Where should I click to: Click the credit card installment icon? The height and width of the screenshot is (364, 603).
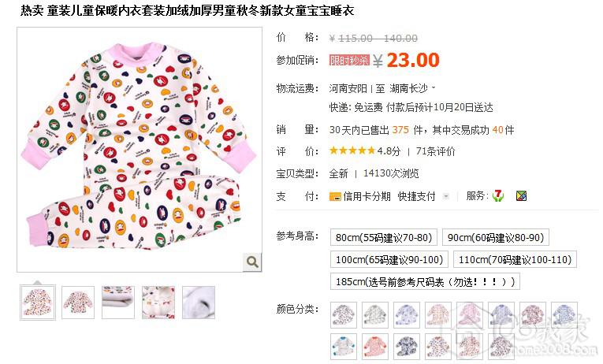(335, 197)
